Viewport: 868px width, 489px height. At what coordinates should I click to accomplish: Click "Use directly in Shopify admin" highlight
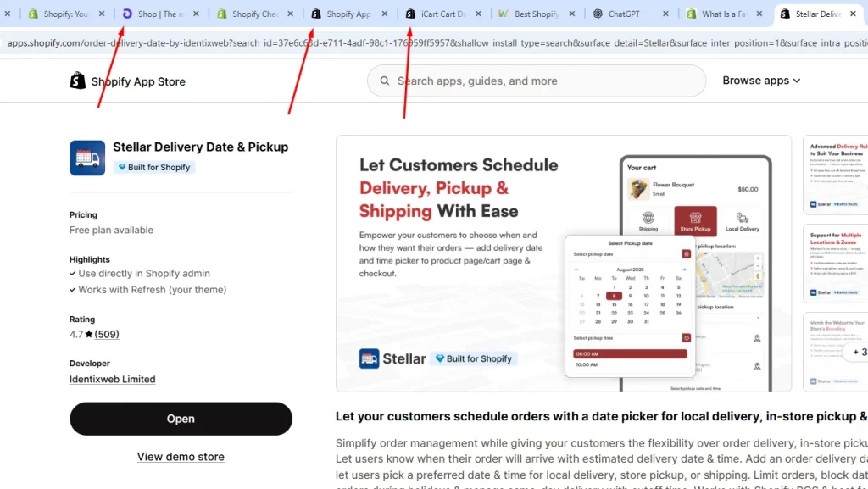click(x=144, y=273)
